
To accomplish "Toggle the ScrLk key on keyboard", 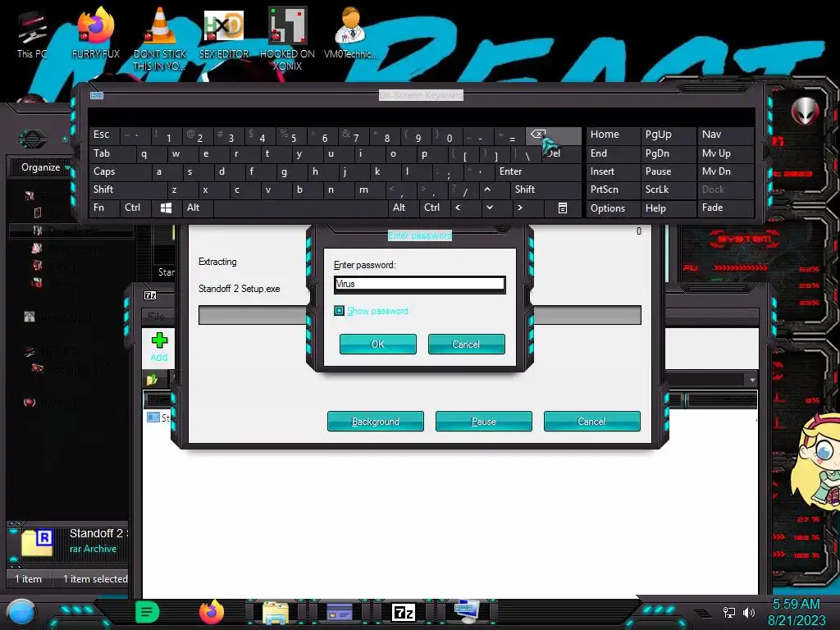I will [668, 189].
